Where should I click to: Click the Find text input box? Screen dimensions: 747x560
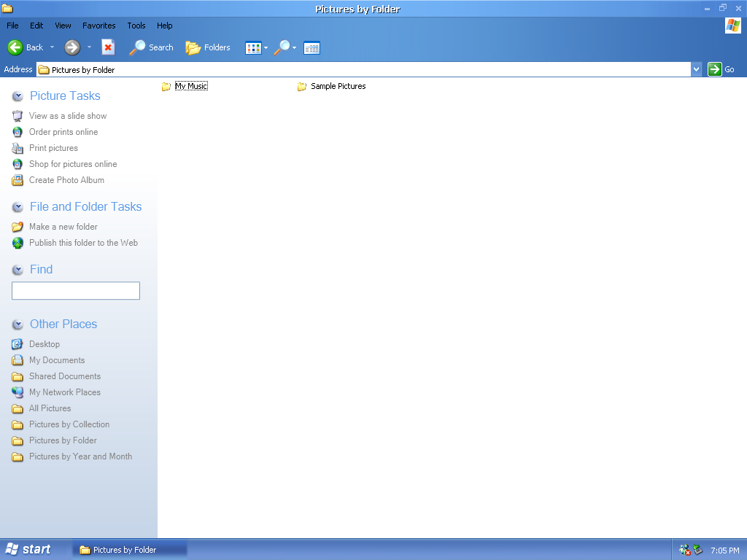point(76,291)
